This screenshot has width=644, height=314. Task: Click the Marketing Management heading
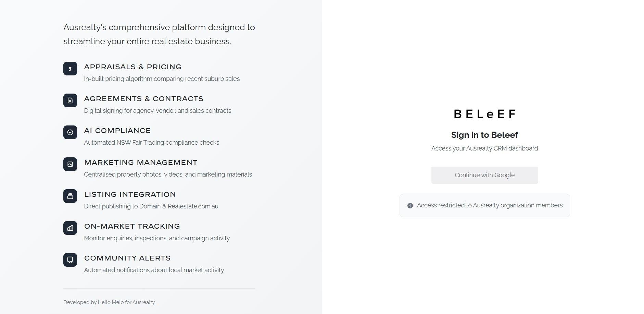(x=141, y=162)
